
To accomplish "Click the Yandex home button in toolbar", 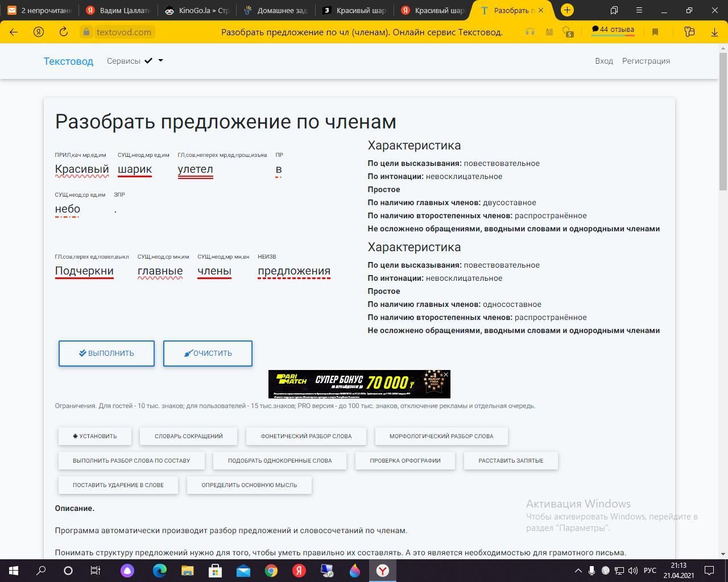I will pos(39,32).
